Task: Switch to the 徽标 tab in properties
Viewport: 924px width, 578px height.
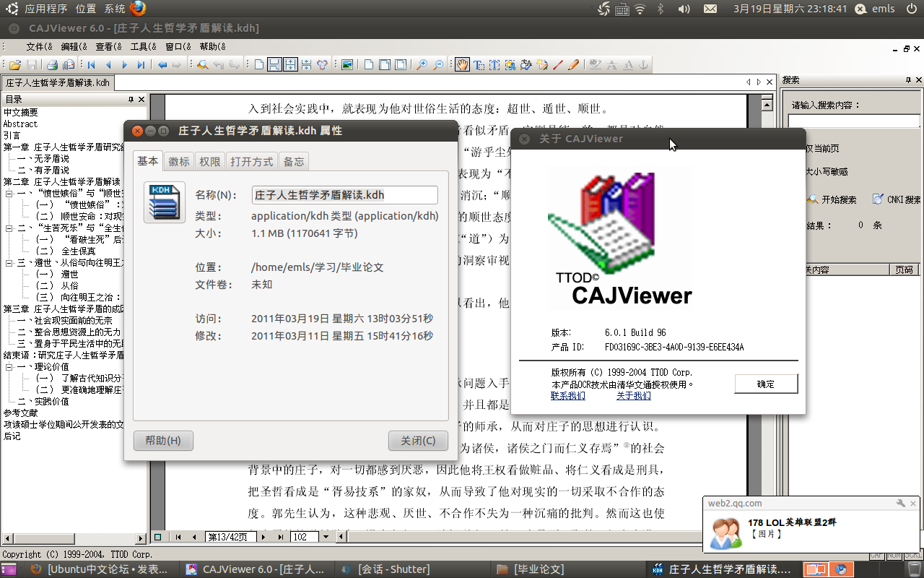Action: coord(179,162)
